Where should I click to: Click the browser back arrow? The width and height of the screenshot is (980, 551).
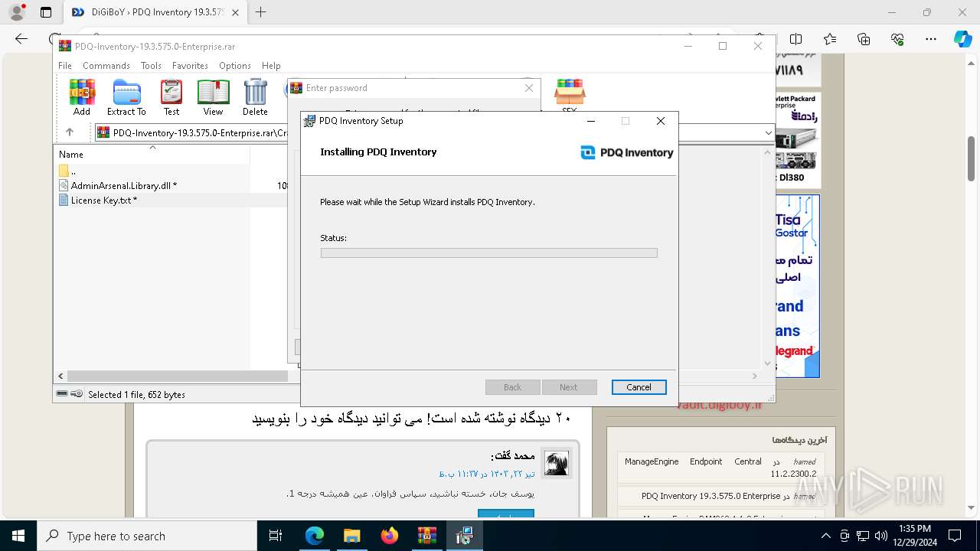pos(21,39)
